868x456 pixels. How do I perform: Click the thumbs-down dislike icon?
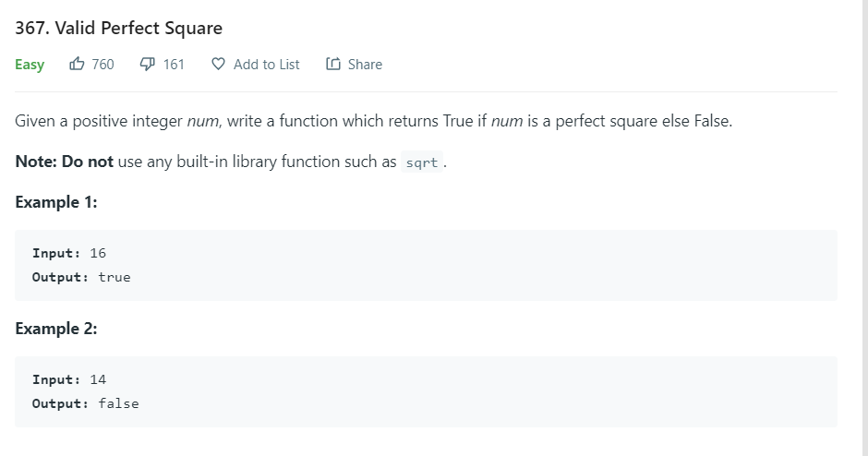[147, 65]
